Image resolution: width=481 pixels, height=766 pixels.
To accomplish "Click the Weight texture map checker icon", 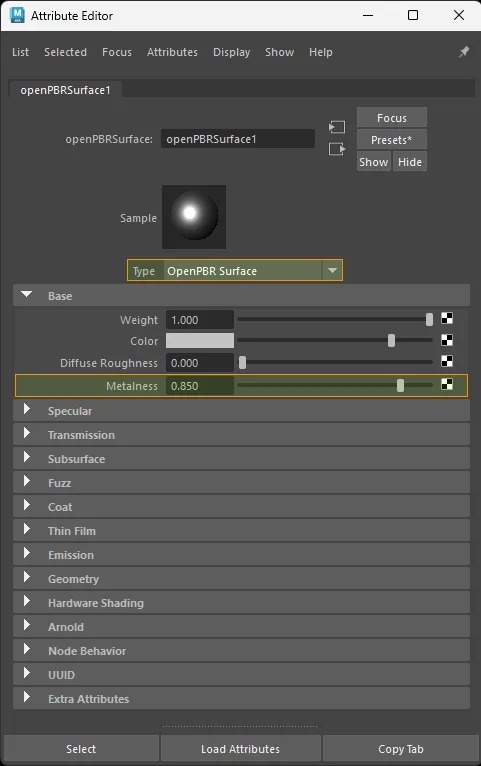I will [x=447, y=319].
